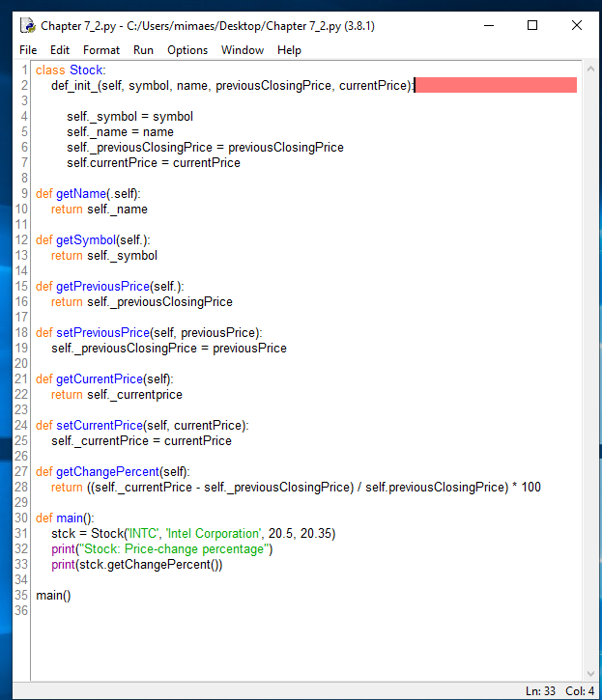Click 'self._previousClosingPrice = previousClosingPrice' on line 6
Viewport: 602px width, 700px height.
205,148
